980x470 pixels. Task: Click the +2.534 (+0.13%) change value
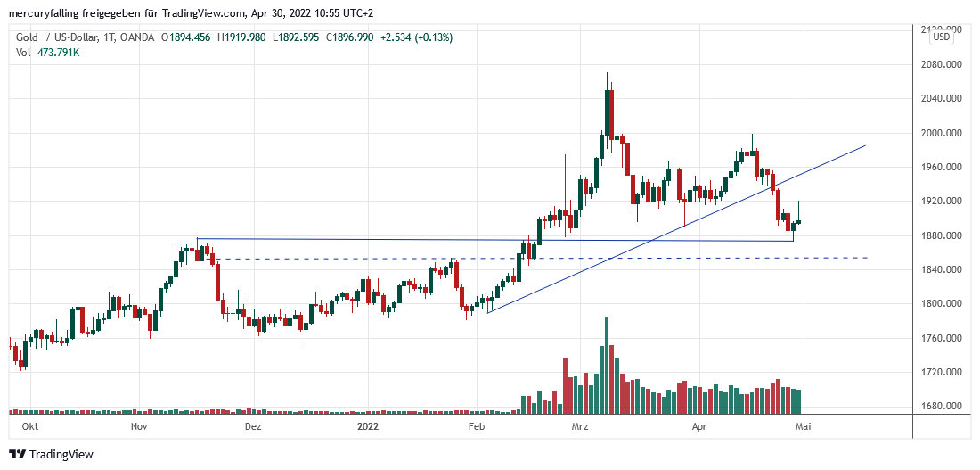pos(416,37)
